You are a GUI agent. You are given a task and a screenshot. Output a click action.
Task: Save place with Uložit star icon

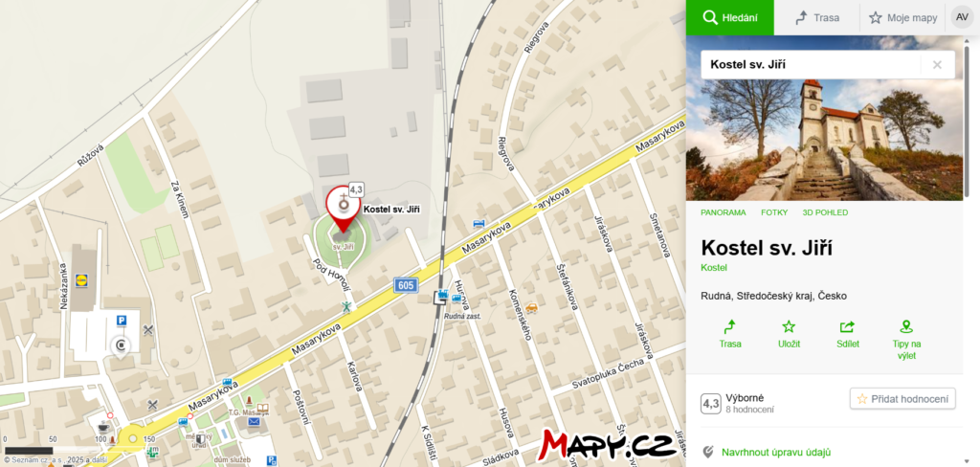point(789,327)
